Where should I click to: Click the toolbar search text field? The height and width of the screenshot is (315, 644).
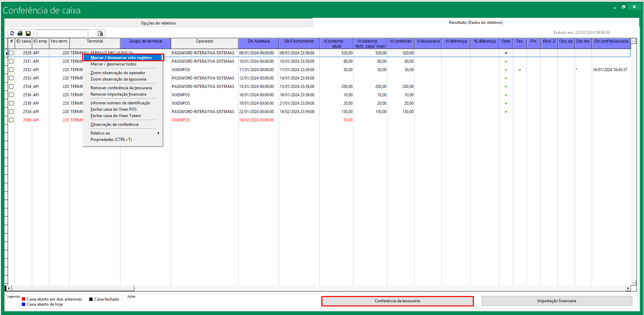click(x=62, y=33)
